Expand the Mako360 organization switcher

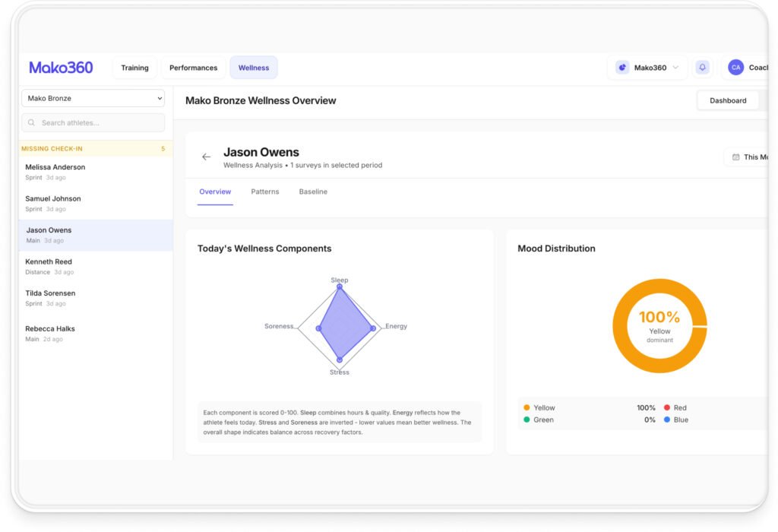(x=675, y=68)
